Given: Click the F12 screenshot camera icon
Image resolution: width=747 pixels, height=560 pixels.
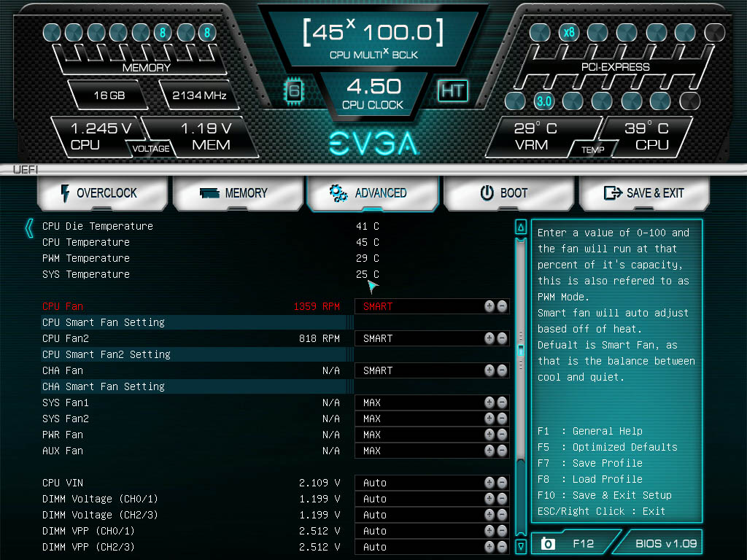Looking at the screenshot, I should (x=548, y=543).
